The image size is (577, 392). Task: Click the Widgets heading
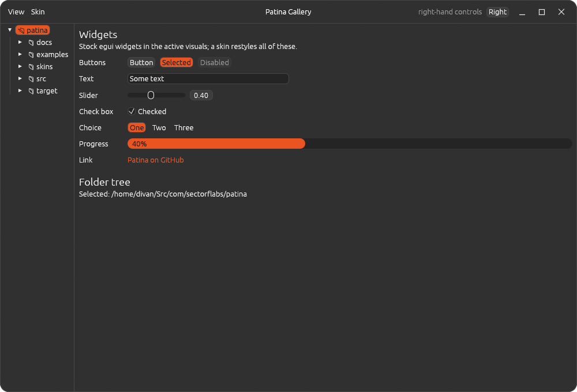pos(98,35)
